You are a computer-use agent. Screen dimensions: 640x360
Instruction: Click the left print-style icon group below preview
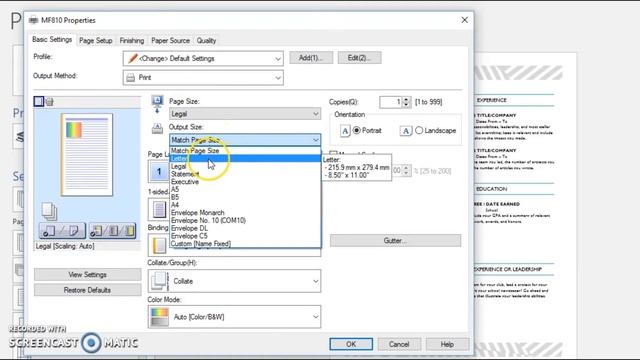[62, 231]
